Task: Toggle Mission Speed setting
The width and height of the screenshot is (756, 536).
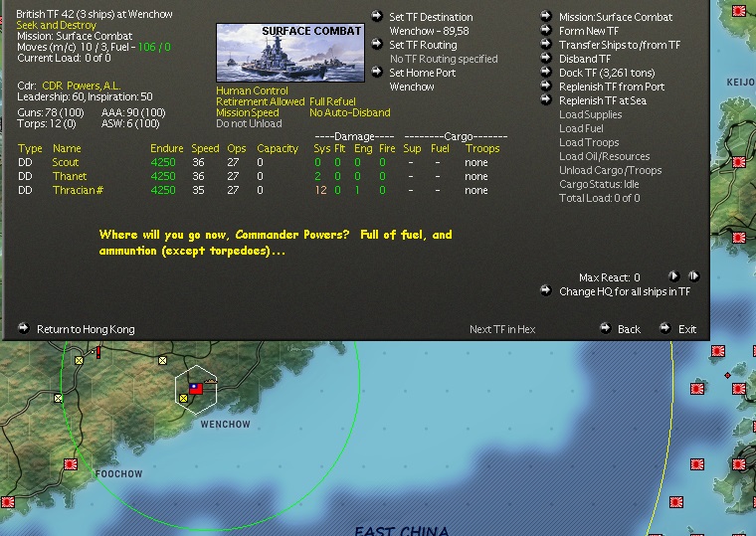Action: click(248, 112)
